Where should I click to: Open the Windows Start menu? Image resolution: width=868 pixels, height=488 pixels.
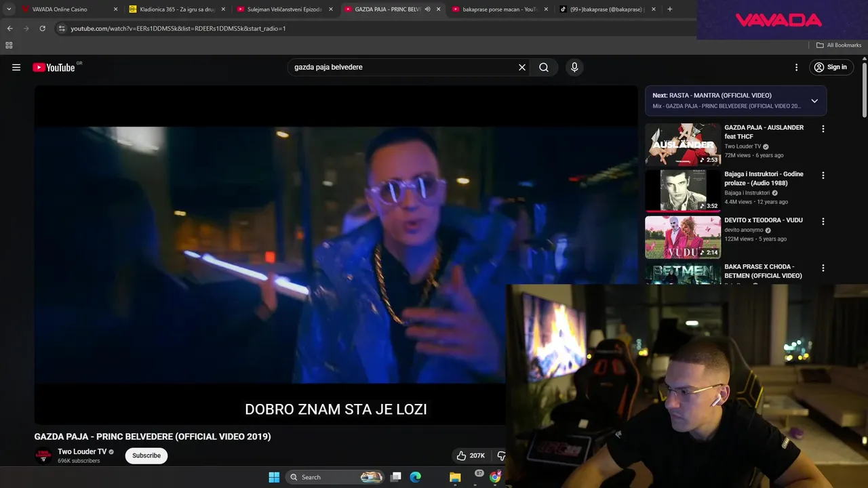(274, 477)
